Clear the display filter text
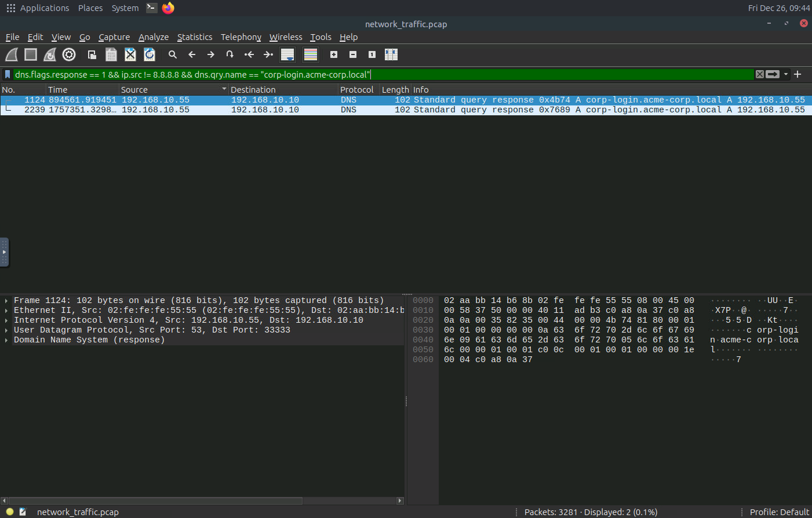 pyautogui.click(x=759, y=74)
